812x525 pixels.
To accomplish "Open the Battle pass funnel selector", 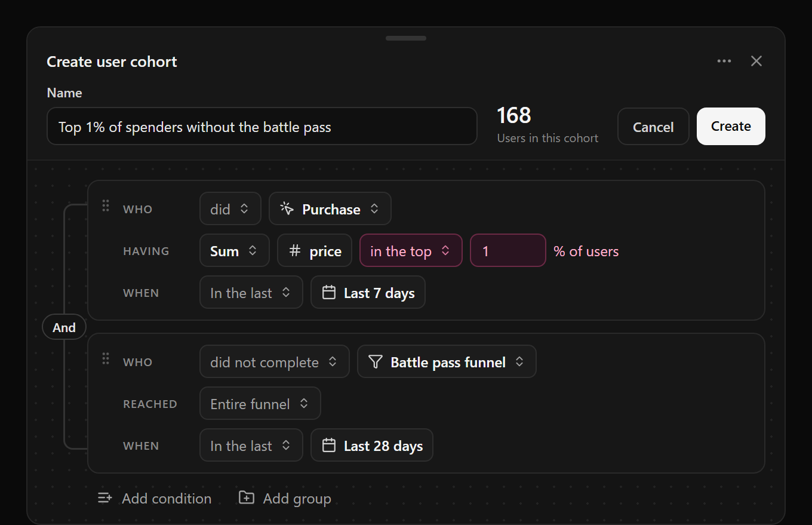I will tap(447, 362).
